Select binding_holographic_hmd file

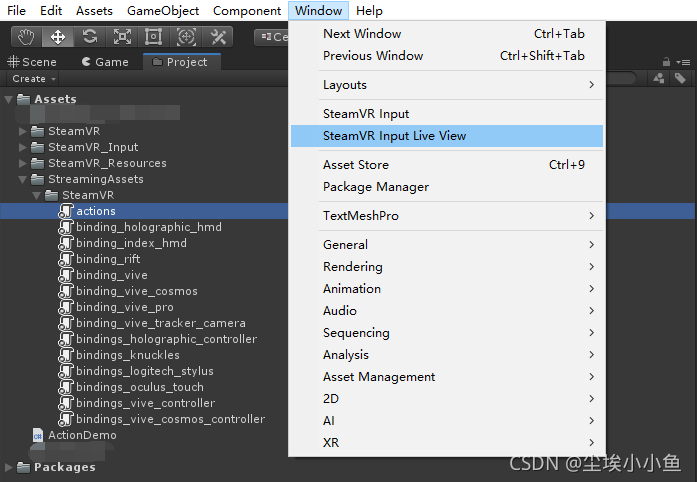[140, 227]
